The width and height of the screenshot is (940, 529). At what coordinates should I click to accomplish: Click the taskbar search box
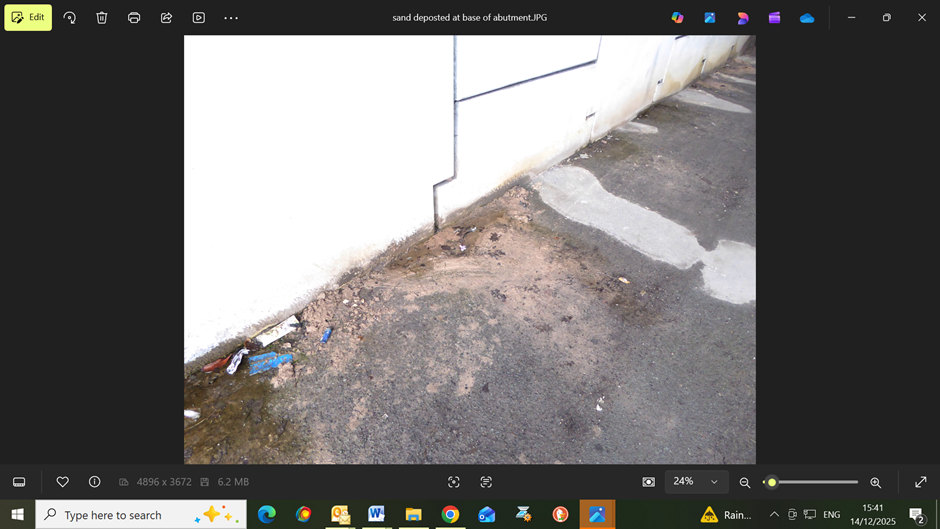point(140,515)
